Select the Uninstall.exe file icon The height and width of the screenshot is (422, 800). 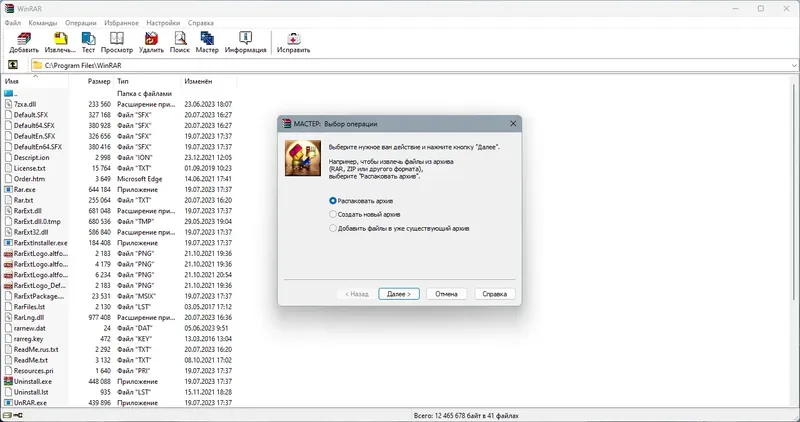point(8,381)
